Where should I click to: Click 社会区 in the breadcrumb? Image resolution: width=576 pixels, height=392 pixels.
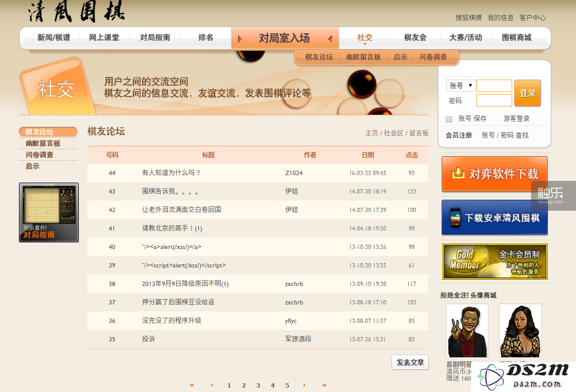click(x=394, y=133)
